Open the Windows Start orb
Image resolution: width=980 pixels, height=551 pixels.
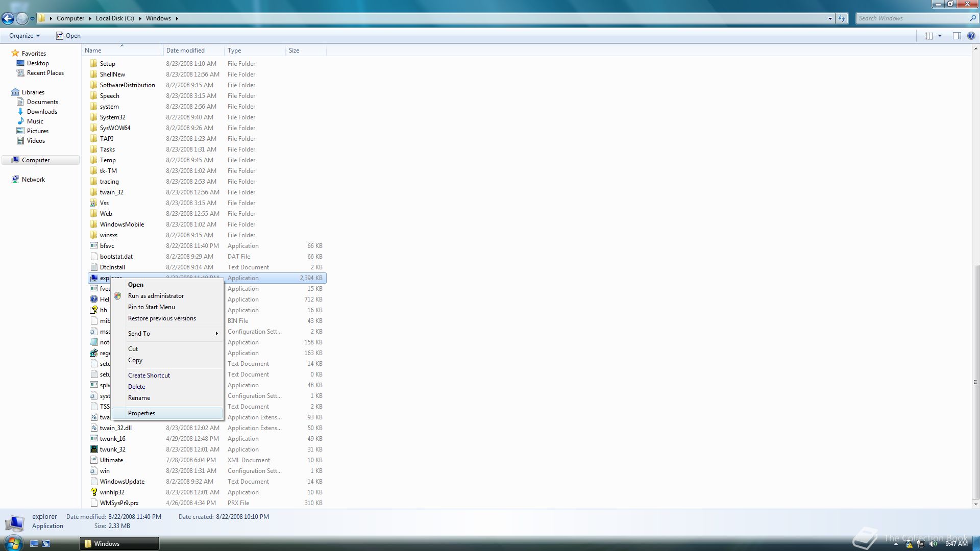click(x=13, y=543)
